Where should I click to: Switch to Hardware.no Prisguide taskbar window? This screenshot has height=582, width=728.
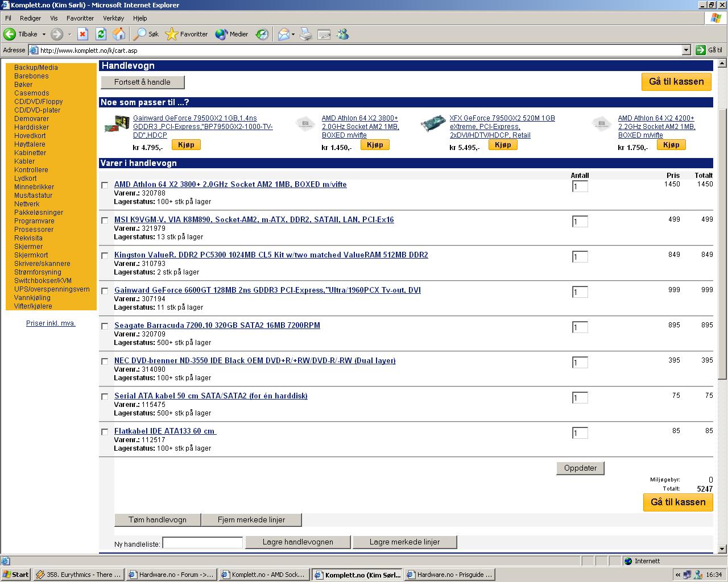(x=449, y=575)
